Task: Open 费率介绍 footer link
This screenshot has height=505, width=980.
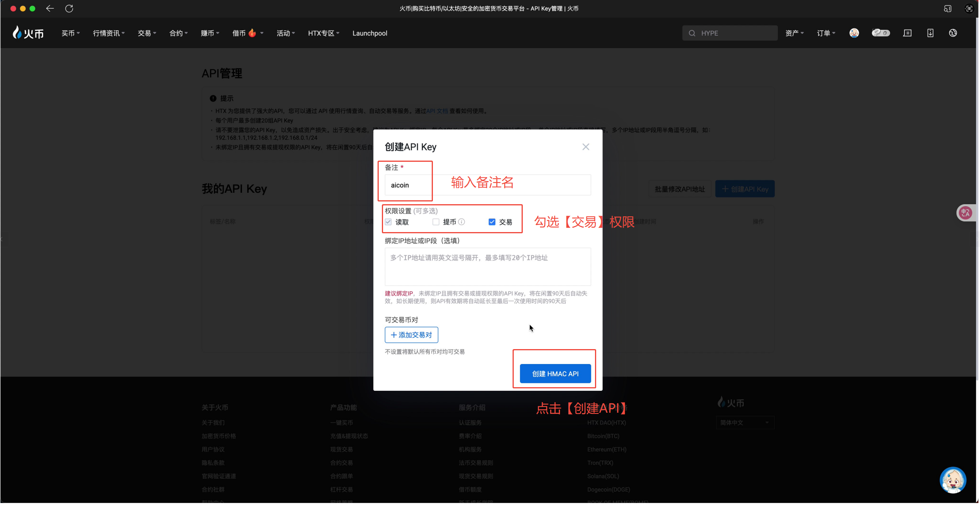Action: coord(470,436)
